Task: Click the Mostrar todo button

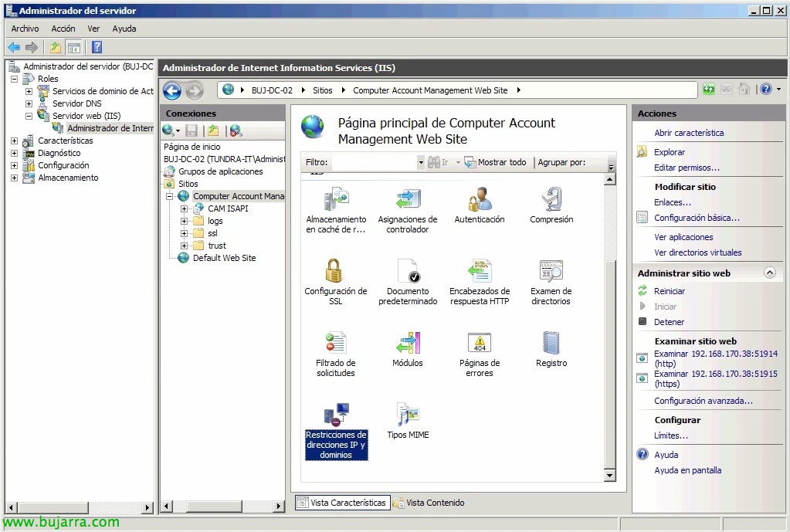Action: tap(495, 162)
